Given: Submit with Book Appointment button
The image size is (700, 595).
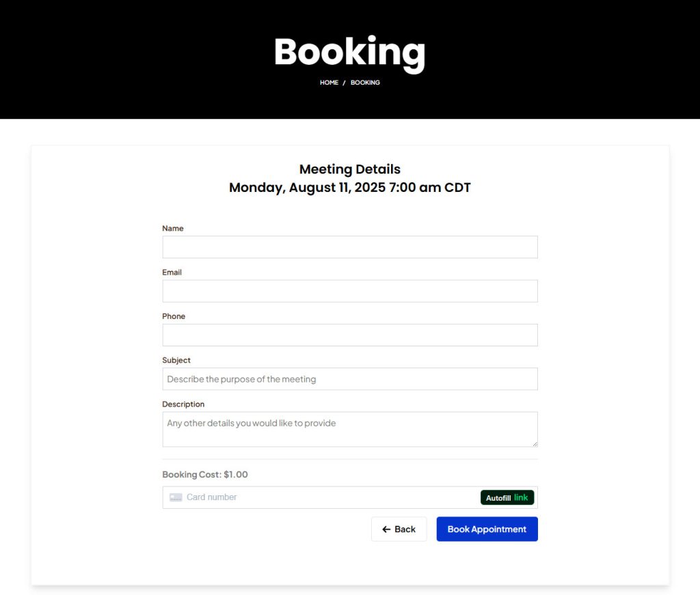Looking at the screenshot, I should click(x=487, y=529).
